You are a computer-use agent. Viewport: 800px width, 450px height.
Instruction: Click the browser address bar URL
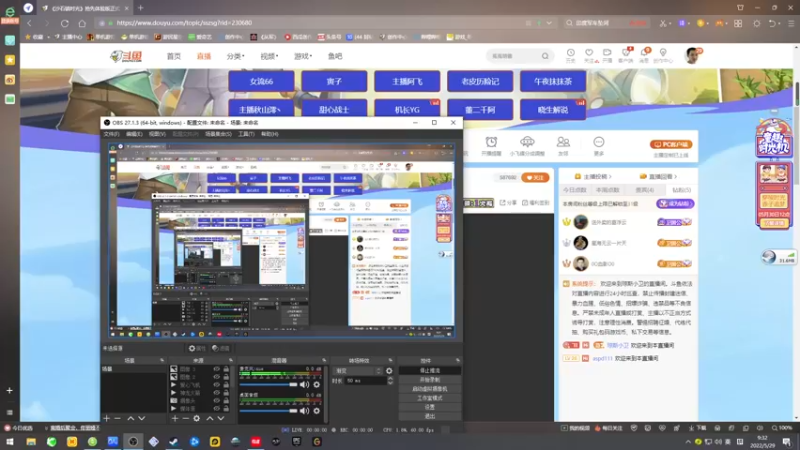pos(184,23)
